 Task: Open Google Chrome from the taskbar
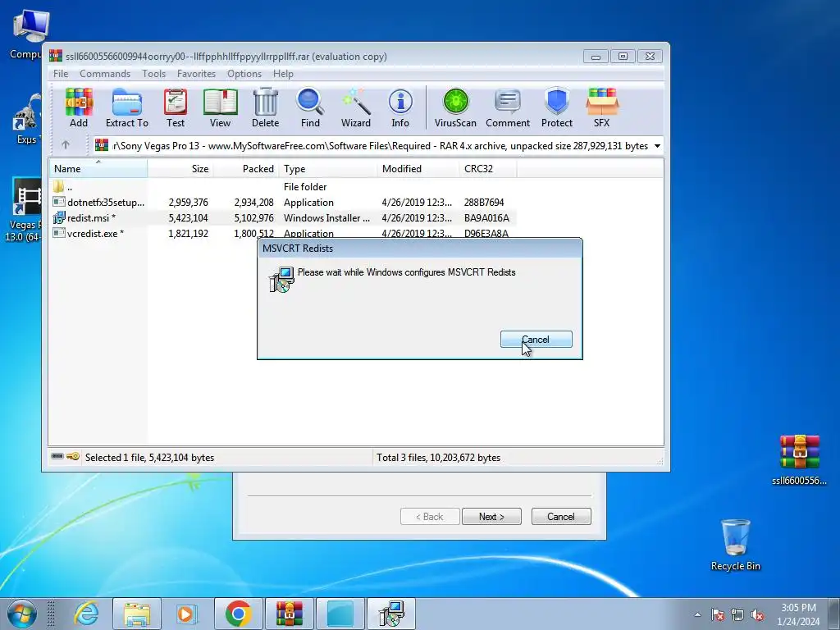pyautogui.click(x=239, y=614)
